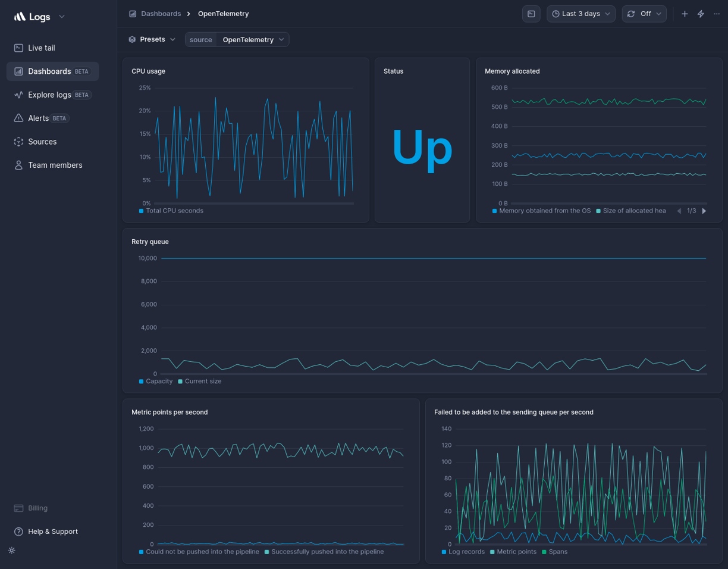728x569 pixels.
Task: Click the Logs logo icon
Action: point(20,17)
